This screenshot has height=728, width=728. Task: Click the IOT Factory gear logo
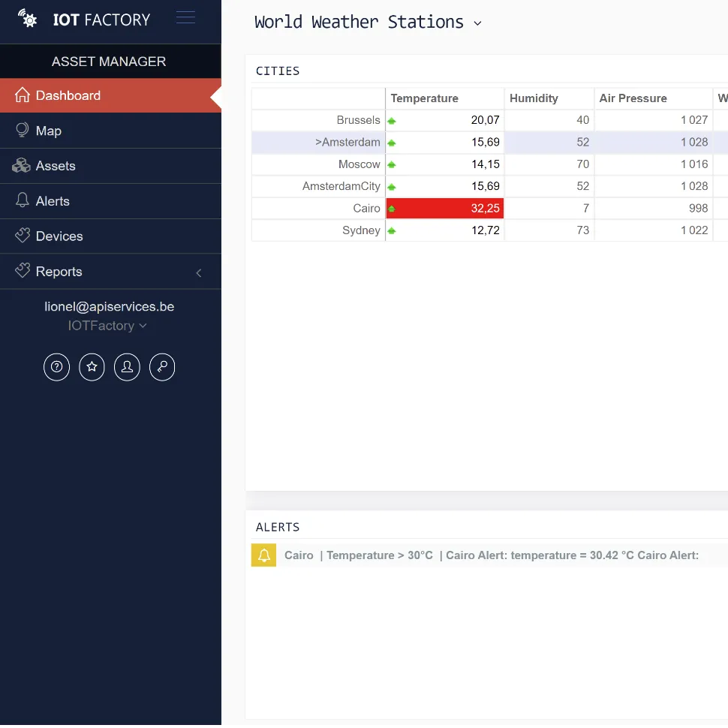point(28,19)
